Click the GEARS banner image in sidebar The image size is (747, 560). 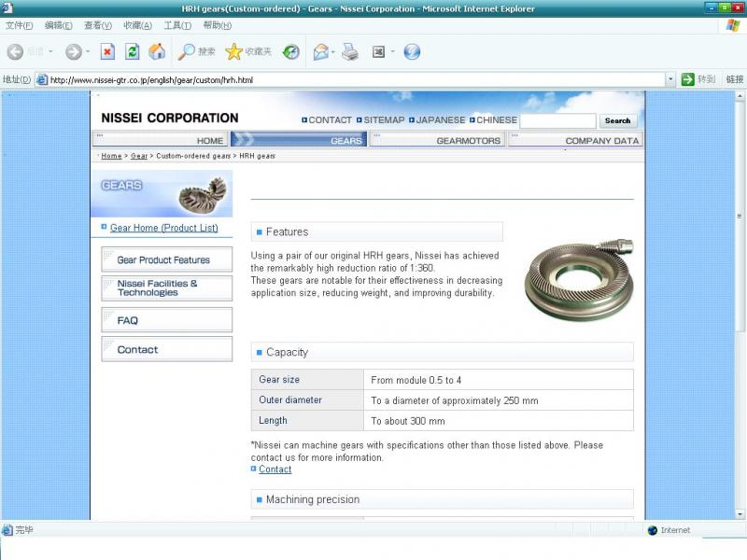click(162, 194)
